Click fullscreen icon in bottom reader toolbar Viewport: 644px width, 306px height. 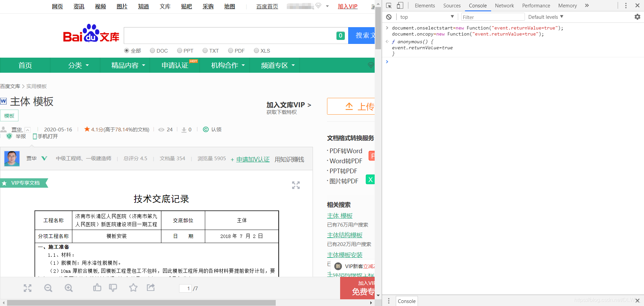[x=28, y=288]
